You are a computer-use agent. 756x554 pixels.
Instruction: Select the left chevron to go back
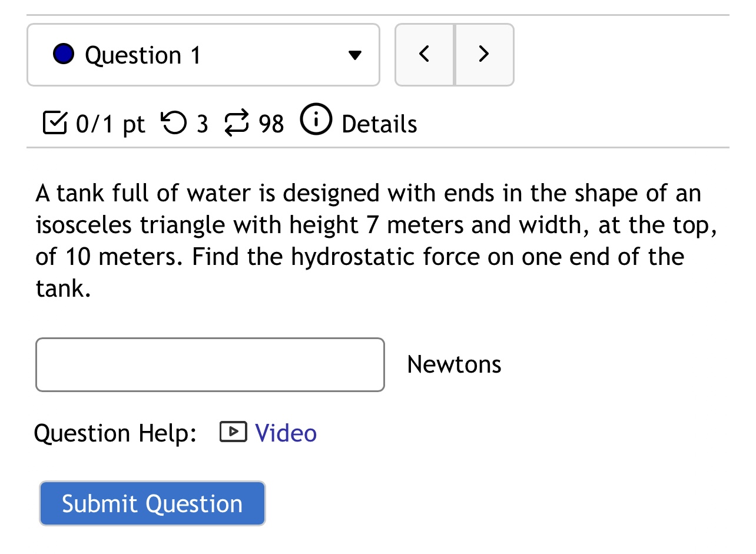point(424,54)
